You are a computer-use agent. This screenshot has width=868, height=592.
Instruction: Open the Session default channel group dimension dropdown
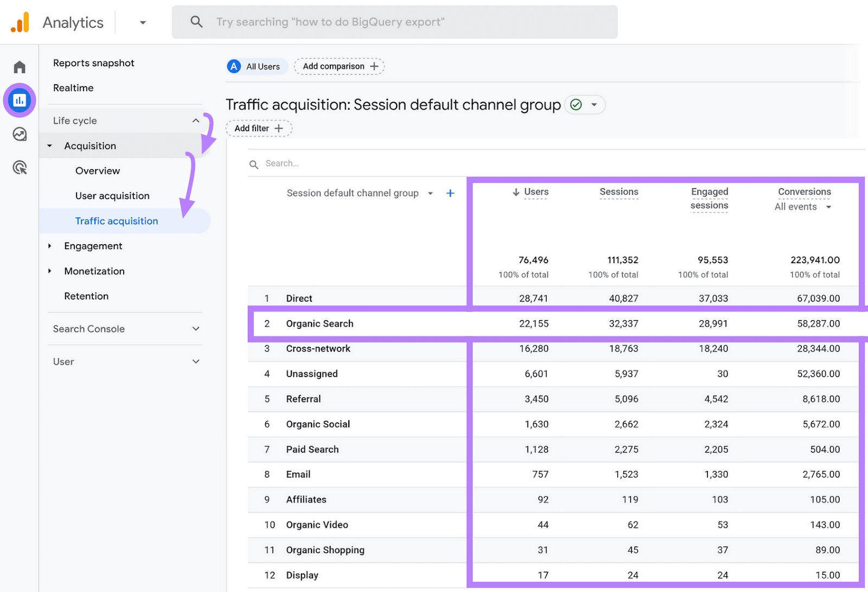[430, 193]
